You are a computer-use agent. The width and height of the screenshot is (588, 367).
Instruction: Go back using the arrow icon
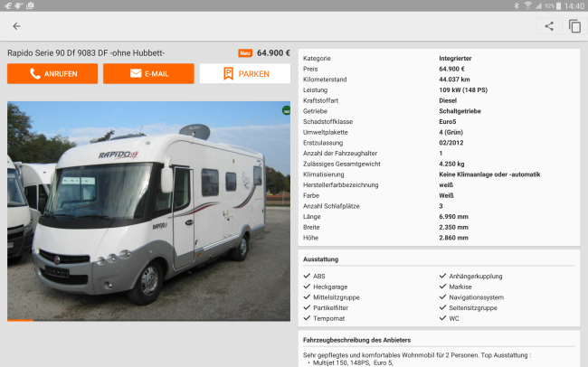tap(16, 26)
